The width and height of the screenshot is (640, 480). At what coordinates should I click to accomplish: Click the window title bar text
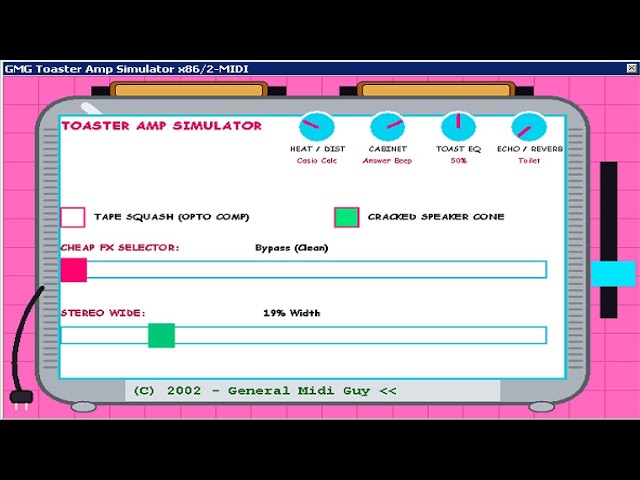[127, 69]
